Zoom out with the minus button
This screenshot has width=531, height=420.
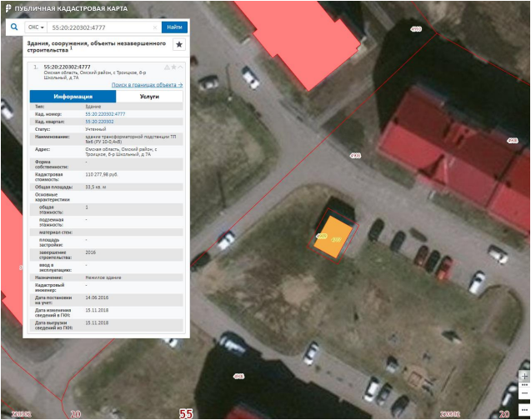tap(523, 395)
